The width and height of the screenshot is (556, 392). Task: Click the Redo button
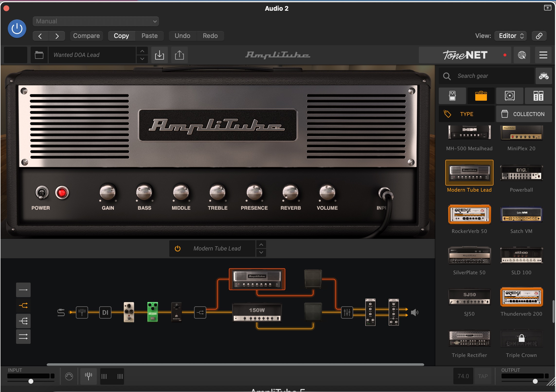[210, 36]
